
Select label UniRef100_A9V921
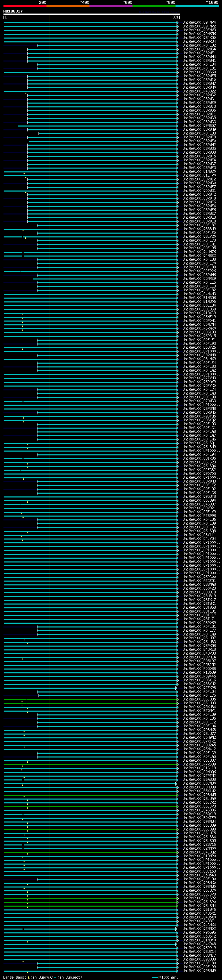point(199,508)
